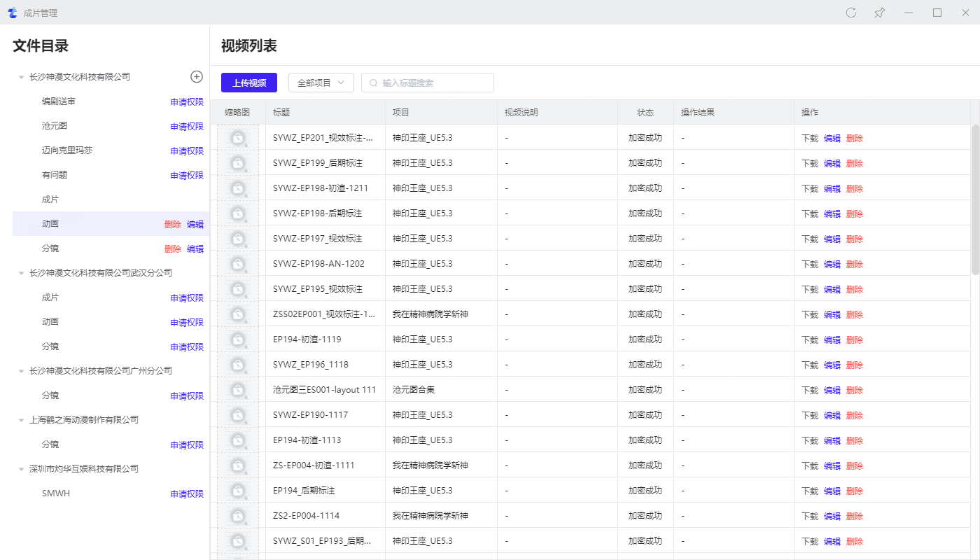
Task: Collapse 长沙神漫文化科技有限公司武汉分公司 node
Action: pos(21,273)
